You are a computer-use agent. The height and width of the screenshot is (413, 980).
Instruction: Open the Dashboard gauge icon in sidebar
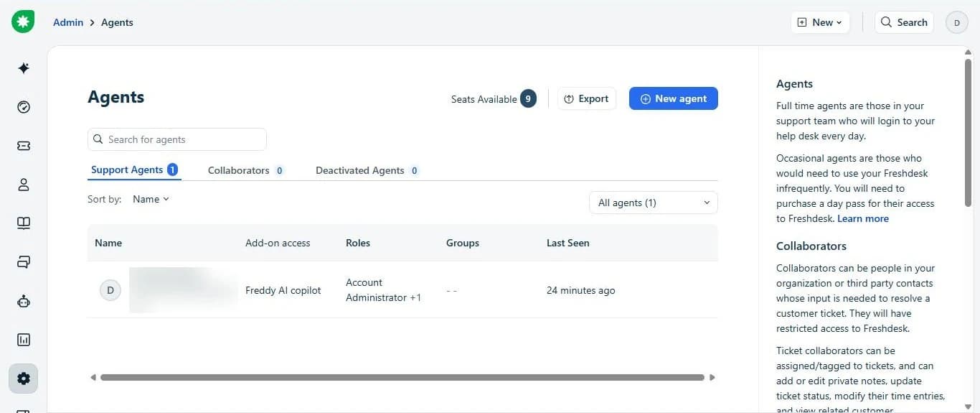coord(24,107)
